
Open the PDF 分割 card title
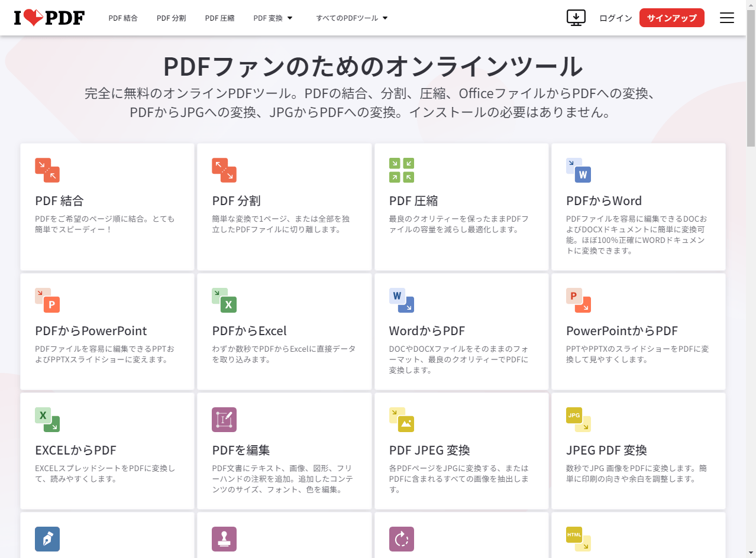coord(236,201)
